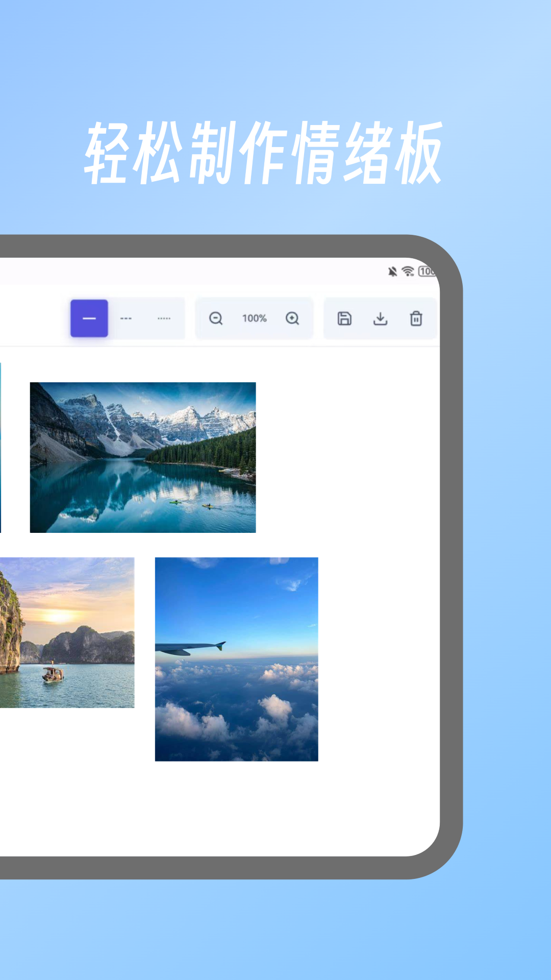The height and width of the screenshot is (980, 551).
Task: Choose the dotted line style
Action: pos(164,318)
